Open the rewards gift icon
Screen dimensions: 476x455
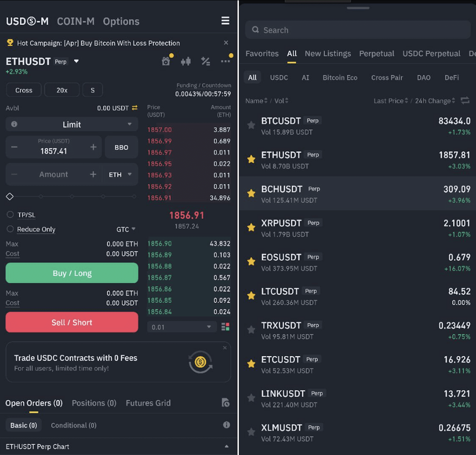pos(166,60)
